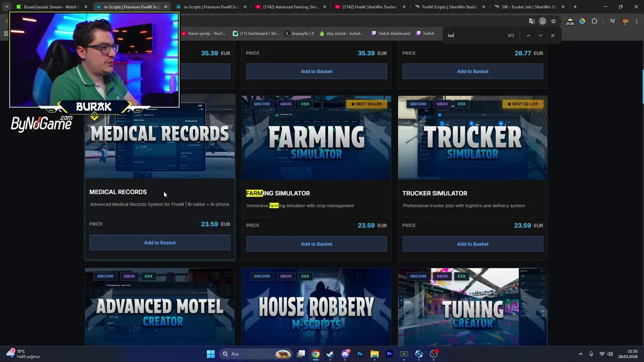This screenshot has width=644, height=362.
Task: Open the House Robbery thumbnail
Action: 316,307
